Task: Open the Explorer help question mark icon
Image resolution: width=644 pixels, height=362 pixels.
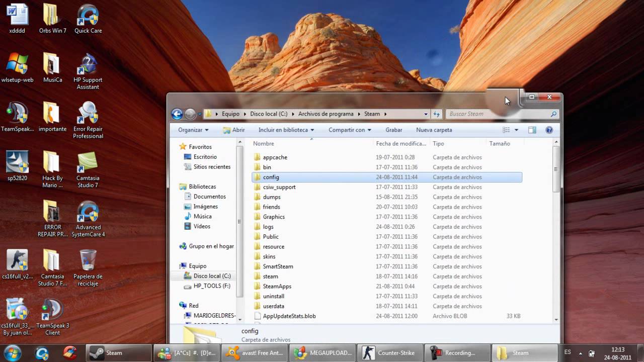Action: tap(549, 130)
